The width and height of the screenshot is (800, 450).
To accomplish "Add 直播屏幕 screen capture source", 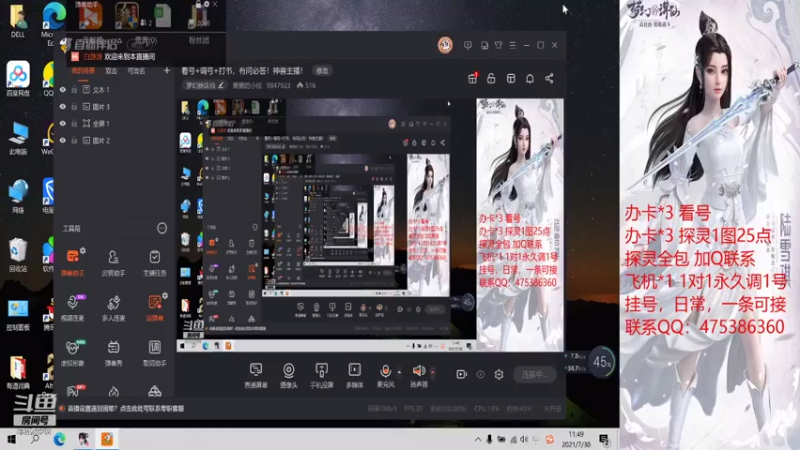I will pos(256,375).
